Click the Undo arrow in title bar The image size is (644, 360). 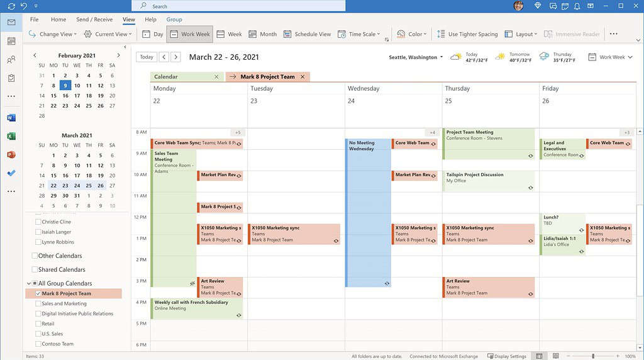pos(24,6)
